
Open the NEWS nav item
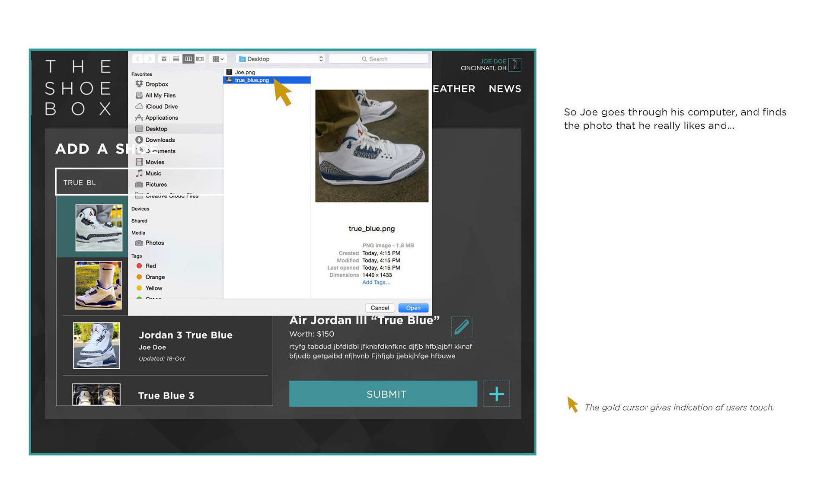505,89
